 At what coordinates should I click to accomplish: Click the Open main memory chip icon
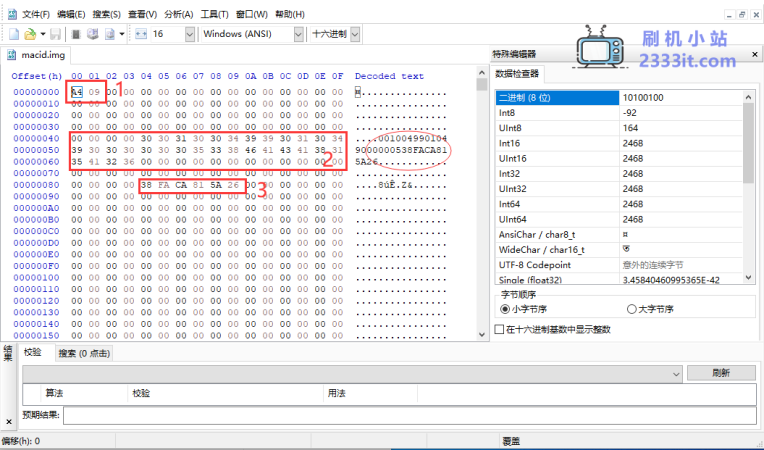click(76, 34)
